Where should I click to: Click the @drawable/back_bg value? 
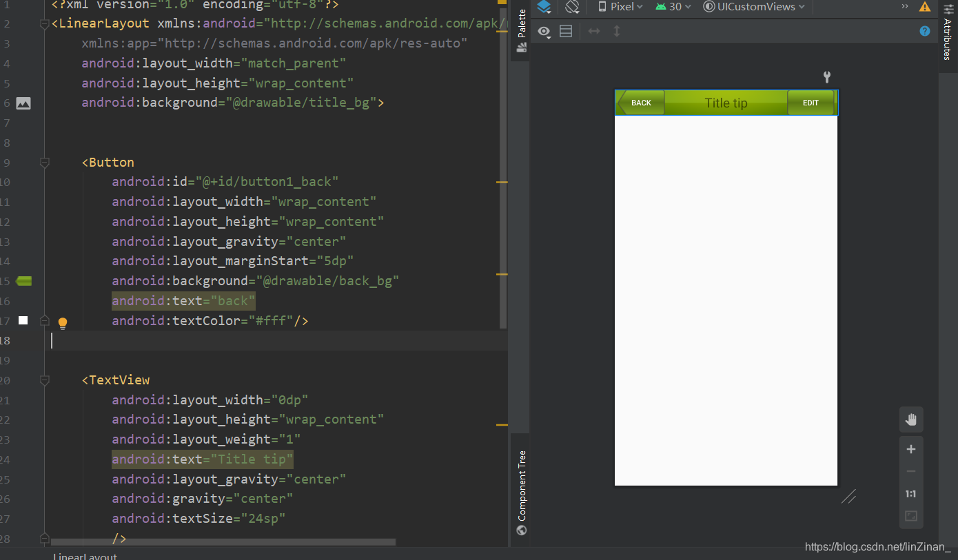(328, 281)
